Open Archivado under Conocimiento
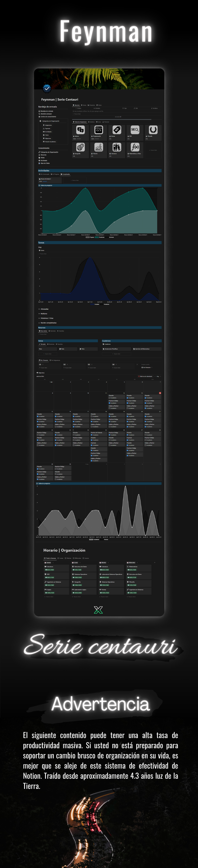This screenshot has height=868, width=198. coord(43,160)
